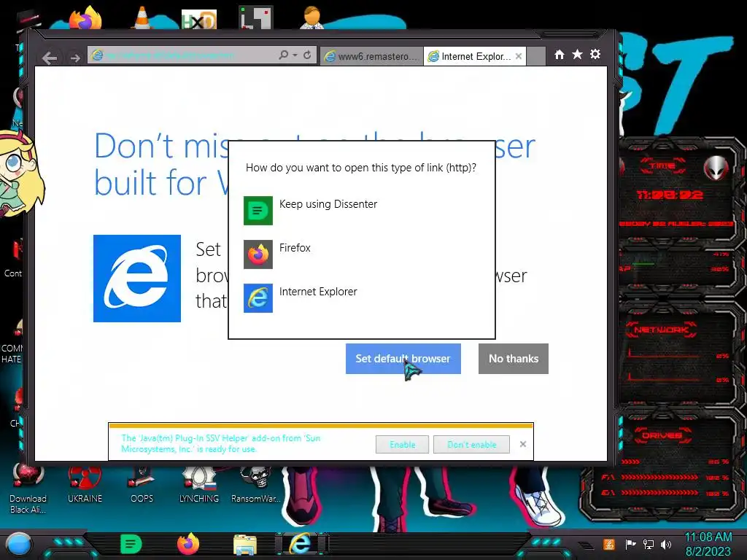
Task: Click the Internet Explorer icon in the dialog
Action: point(258,298)
